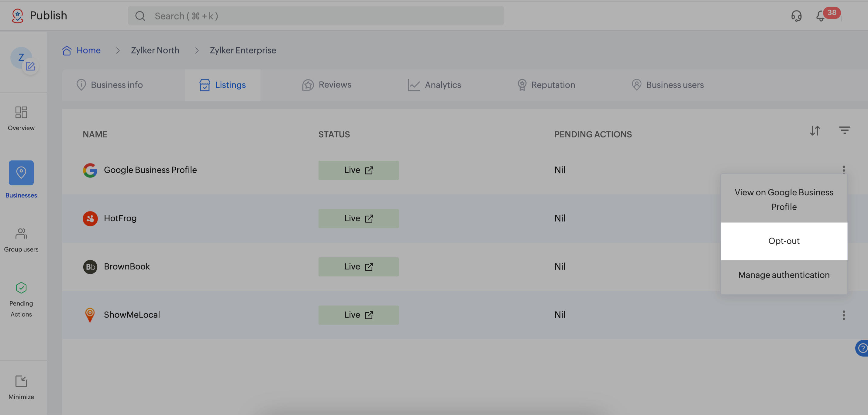Minimize the sidebar

click(x=21, y=387)
